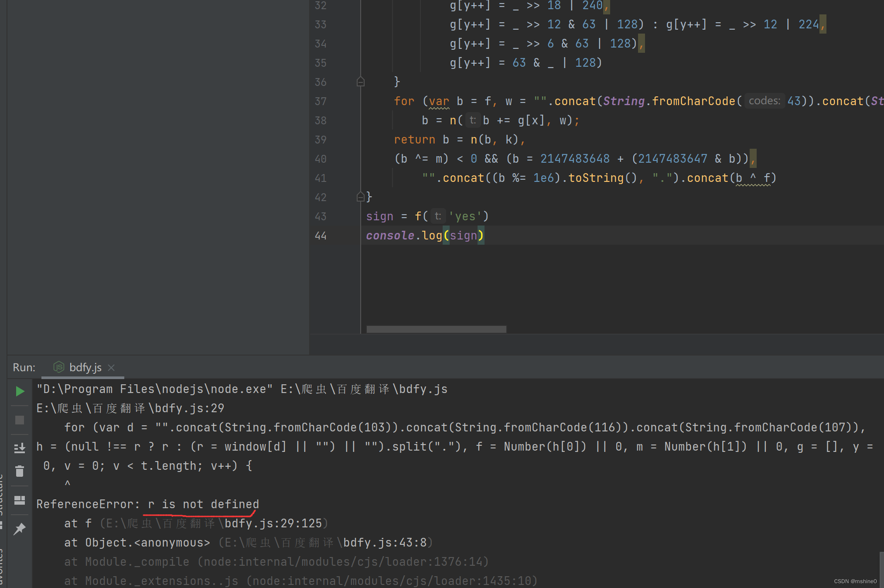Click 'at Module._compile' stack trace line
The height and width of the screenshot is (588, 884).
[x=276, y=562]
